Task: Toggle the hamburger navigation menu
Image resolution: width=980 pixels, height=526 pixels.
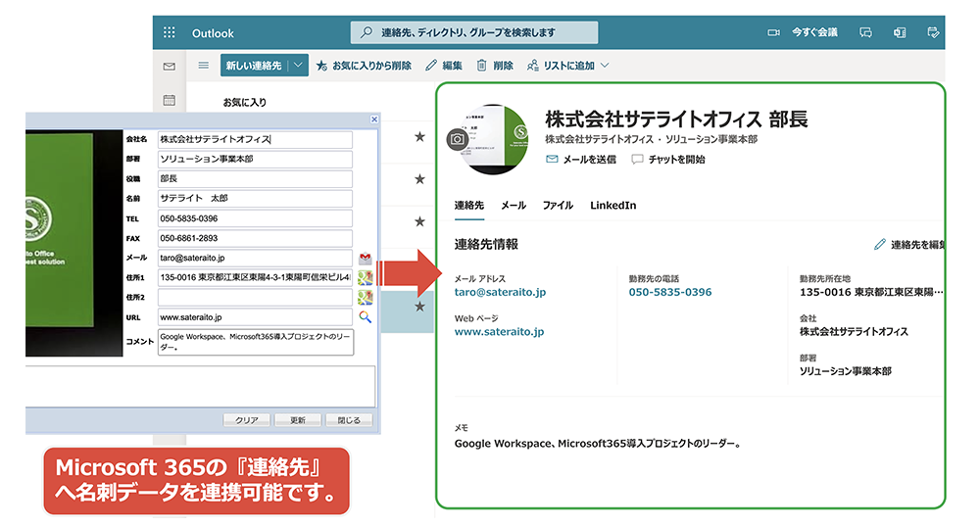Action: coord(203,65)
